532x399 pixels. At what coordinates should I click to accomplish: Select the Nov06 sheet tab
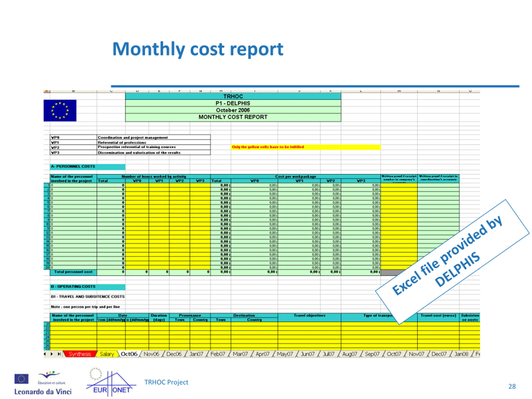pyautogui.click(x=151, y=354)
